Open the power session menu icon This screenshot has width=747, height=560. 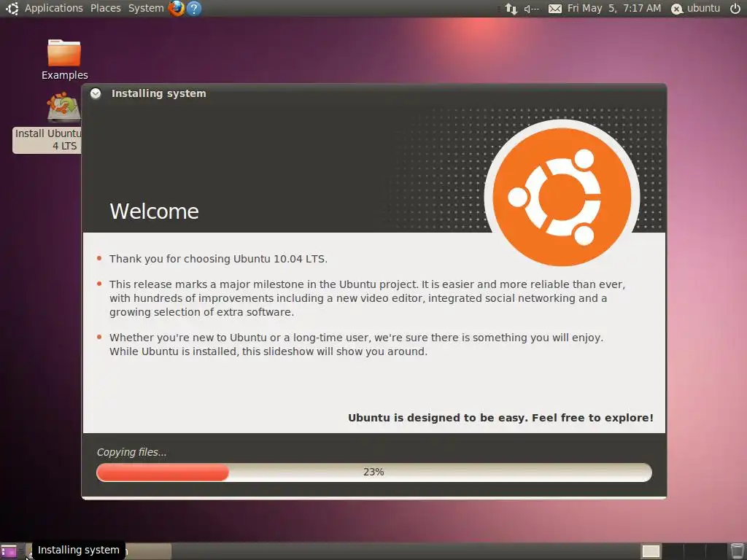[x=735, y=8]
